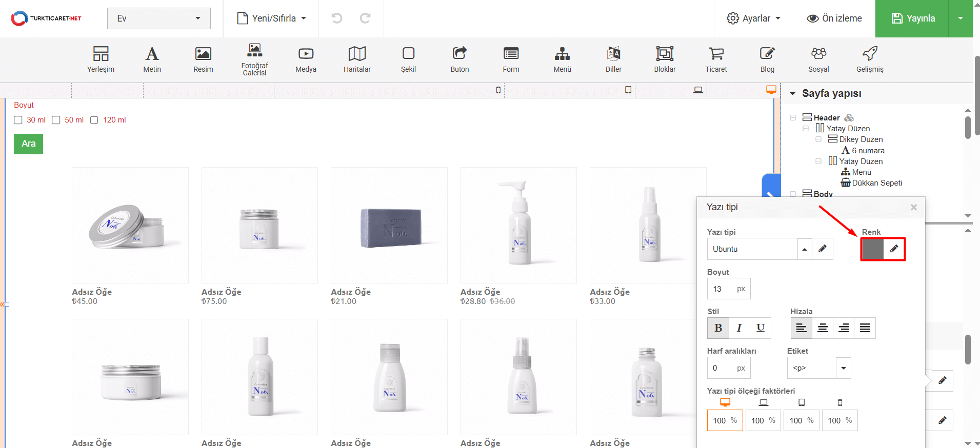Open the Ev page dropdown
Viewport: 980px width, 448px height.
coord(158,18)
